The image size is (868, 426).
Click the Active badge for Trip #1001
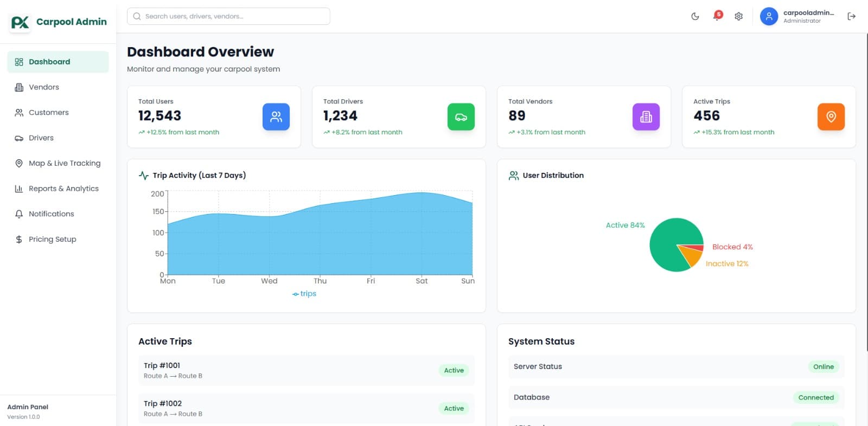pos(454,371)
